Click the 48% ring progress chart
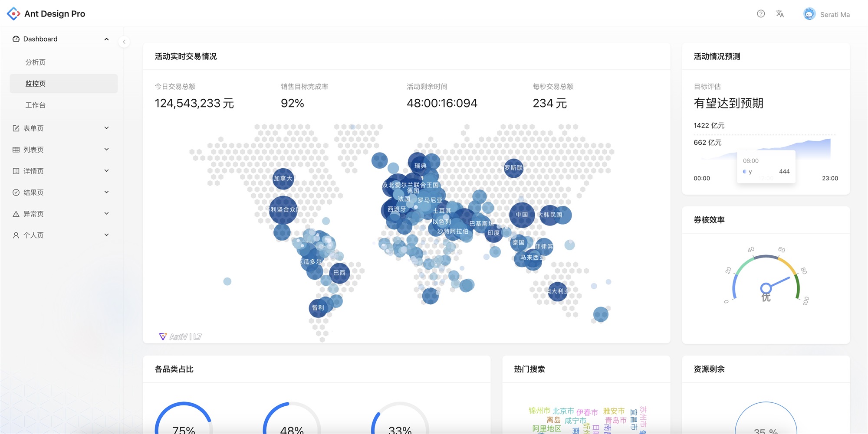868x434 pixels. [292, 418]
